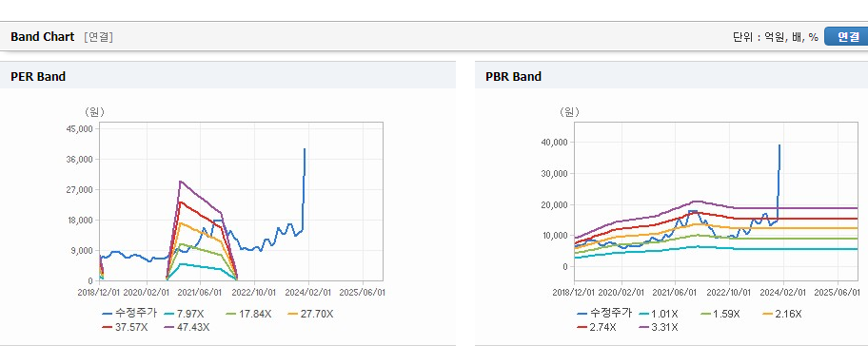Toggle the 1.59X legend series
The height and width of the screenshot is (346, 868).
pyautogui.click(x=720, y=314)
